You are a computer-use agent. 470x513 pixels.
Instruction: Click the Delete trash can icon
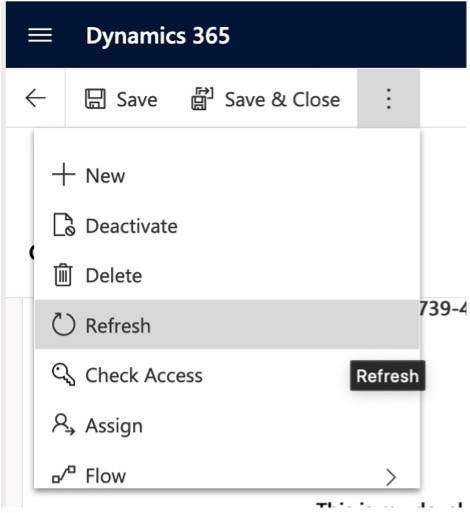(63, 275)
